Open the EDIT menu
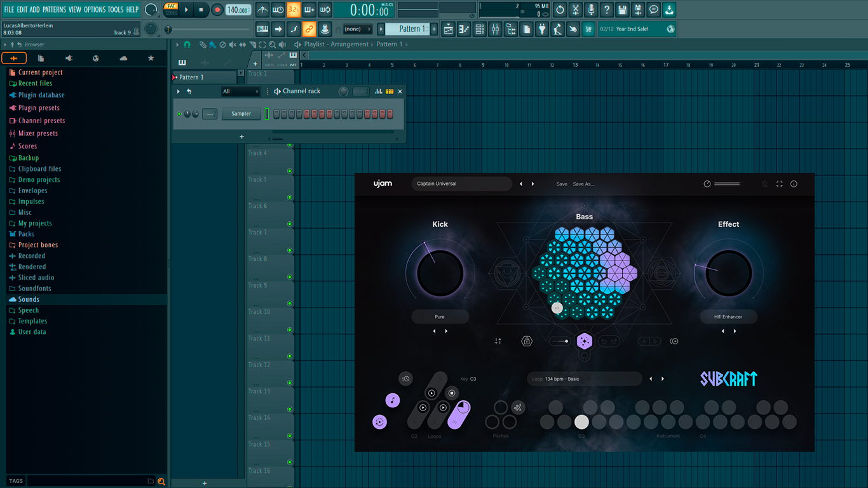868x488 pixels. tap(22, 10)
